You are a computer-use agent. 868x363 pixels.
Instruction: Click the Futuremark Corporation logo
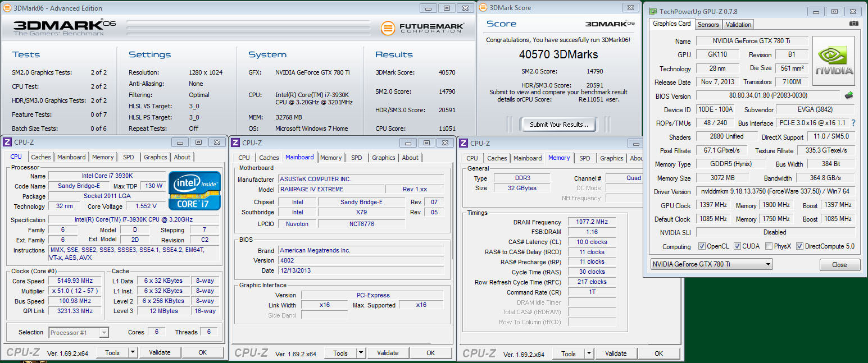pos(422,28)
